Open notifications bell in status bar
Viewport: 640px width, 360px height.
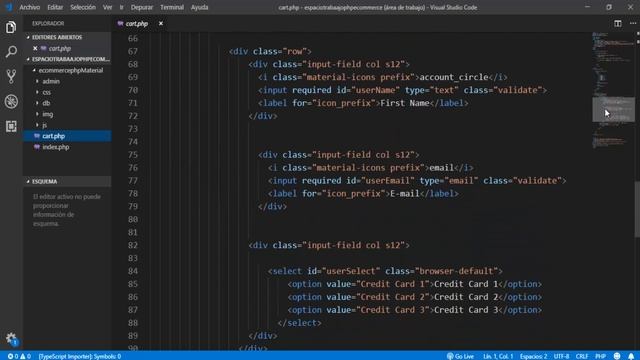631,356
